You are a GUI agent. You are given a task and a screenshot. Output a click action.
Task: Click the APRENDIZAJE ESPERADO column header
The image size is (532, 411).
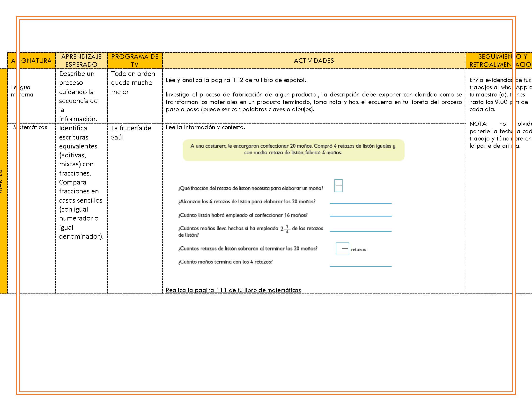click(x=81, y=60)
